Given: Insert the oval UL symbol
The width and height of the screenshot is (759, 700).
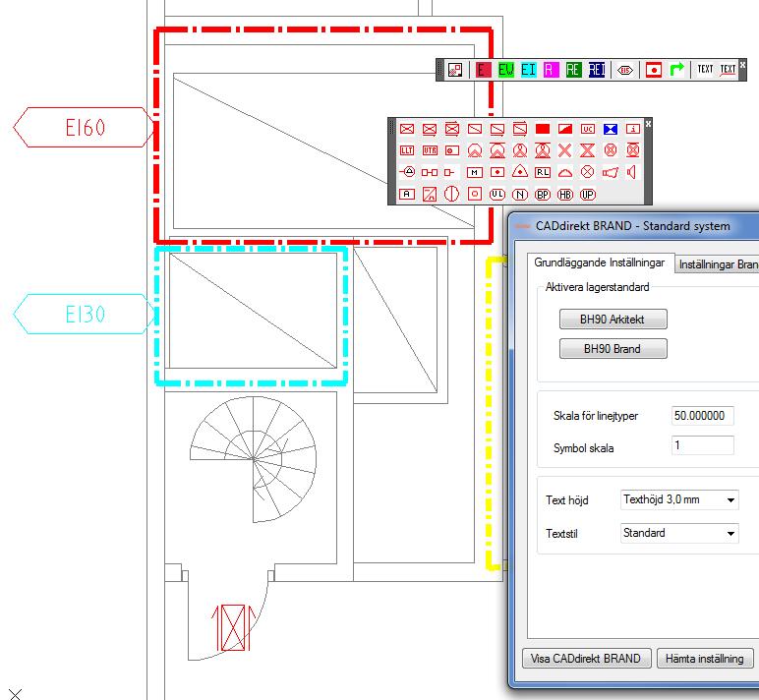Looking at the screenshot, I should tap(497, 194).
